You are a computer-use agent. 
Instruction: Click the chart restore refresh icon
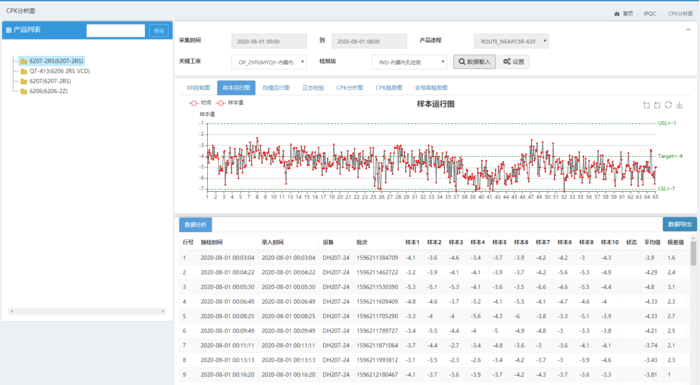tap(668, 105)
